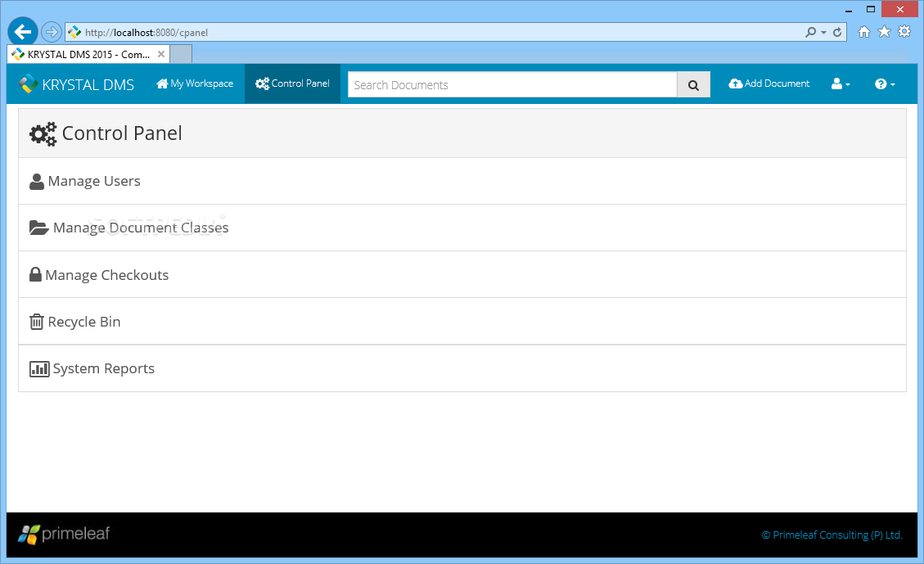Open the user account dropdown
924x564 pixels.
[841, 84]
